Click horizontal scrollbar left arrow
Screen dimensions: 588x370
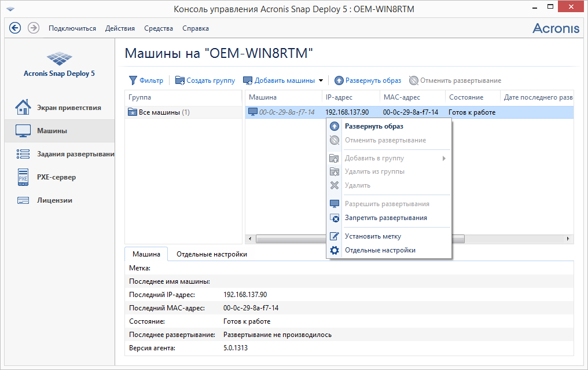click(251, 239)
